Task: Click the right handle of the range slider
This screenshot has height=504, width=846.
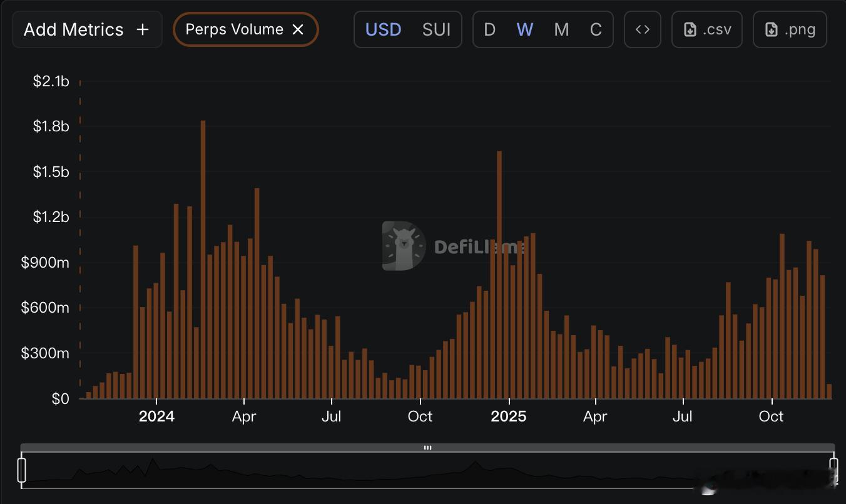Action: pos(833,470)
